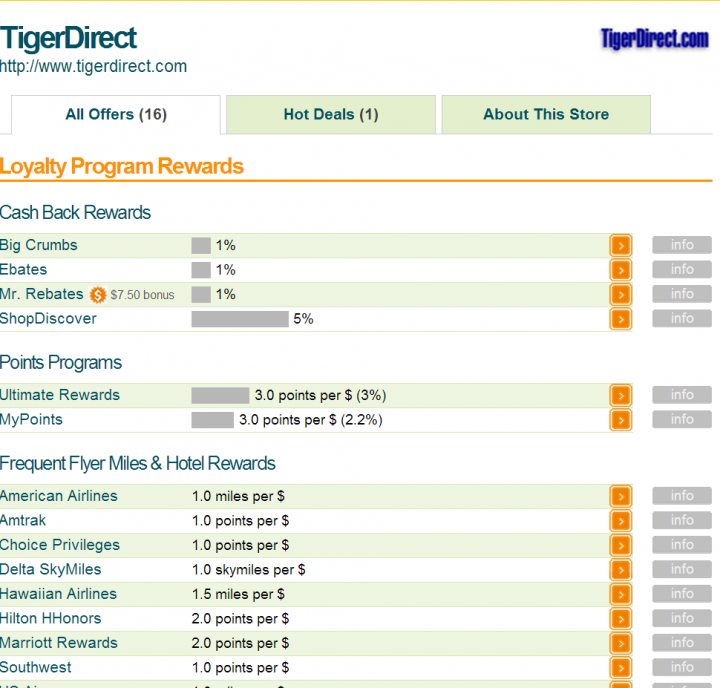Open info for ShopDiscover
This screenshot has height=688, width=720.
[x=682, y=318]
